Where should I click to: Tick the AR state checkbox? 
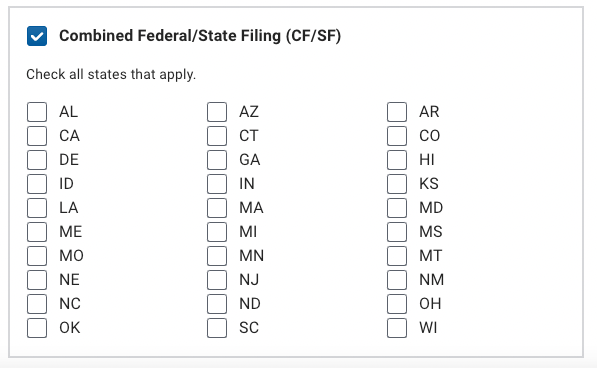397,112
